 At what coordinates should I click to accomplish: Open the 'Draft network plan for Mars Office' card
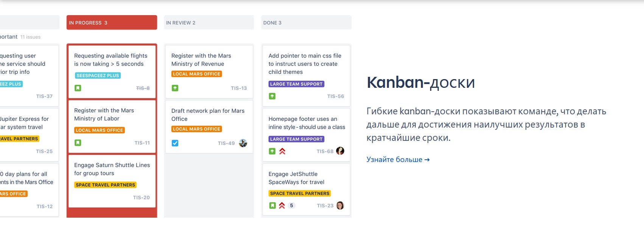tap(208, 115)
